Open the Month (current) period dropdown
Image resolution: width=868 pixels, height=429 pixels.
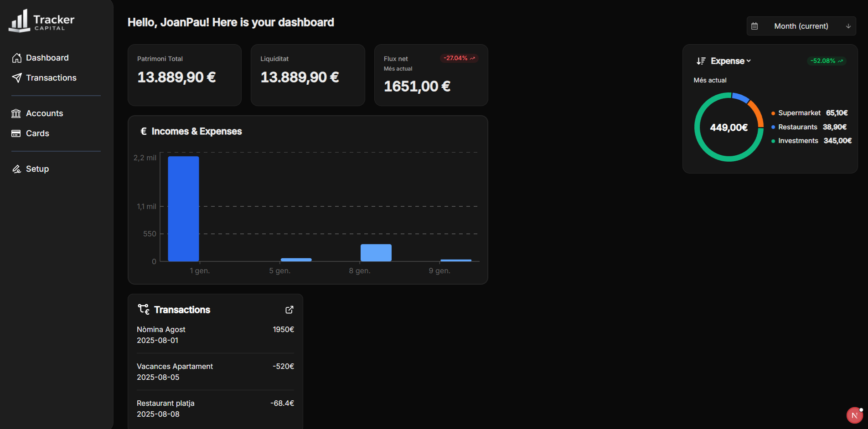(x=801, y=26)
